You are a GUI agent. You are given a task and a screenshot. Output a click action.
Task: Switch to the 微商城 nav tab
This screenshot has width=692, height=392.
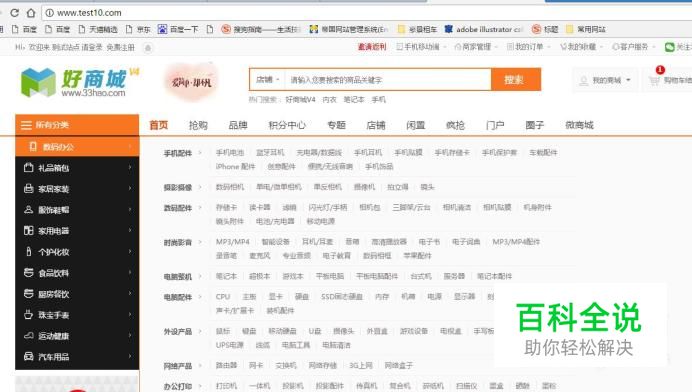click(579, 125)
